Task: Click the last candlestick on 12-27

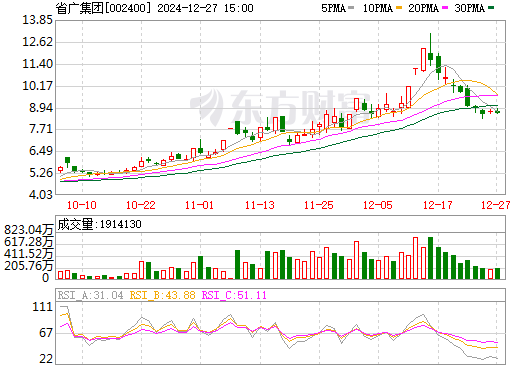Action: tap(497, 111)
